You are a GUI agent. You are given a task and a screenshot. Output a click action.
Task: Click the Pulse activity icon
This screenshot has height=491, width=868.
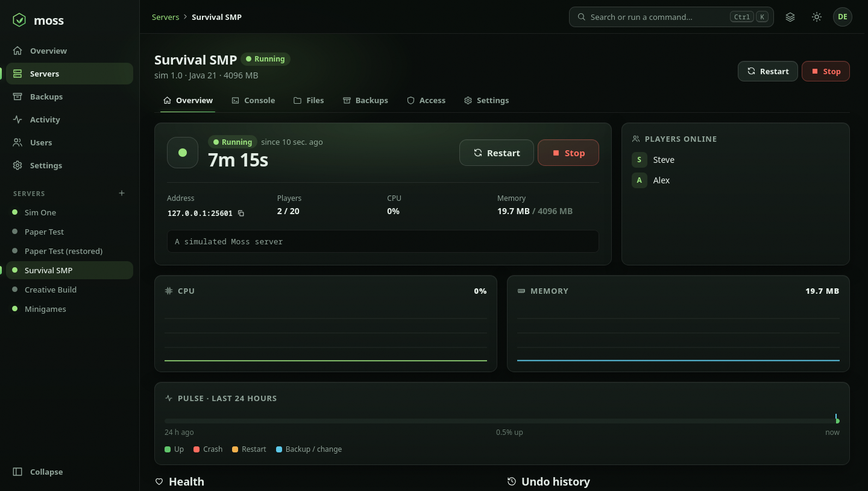[x=169, y=398]
